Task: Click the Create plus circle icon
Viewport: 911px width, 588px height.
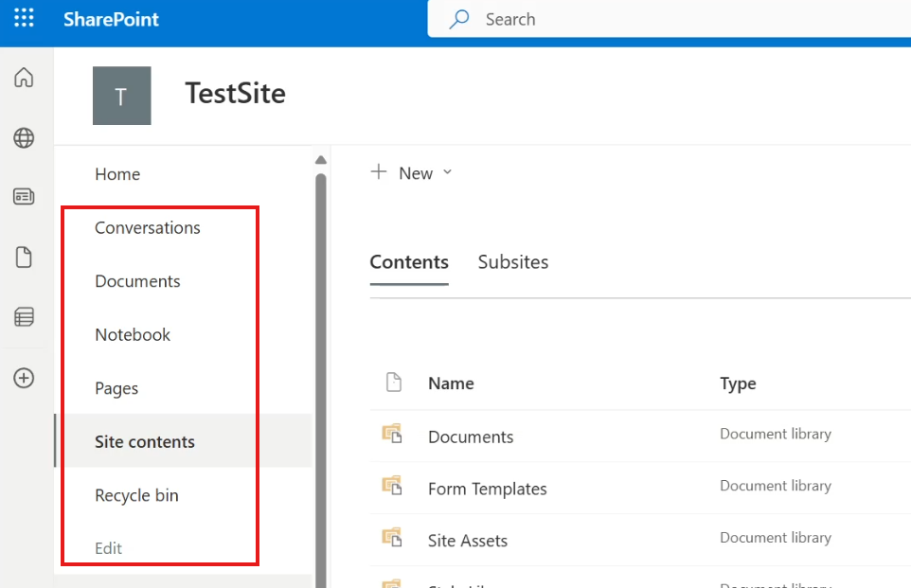Action: (24, 378)
